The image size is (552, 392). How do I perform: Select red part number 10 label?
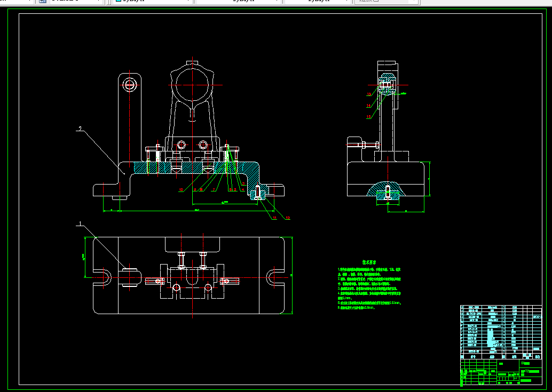pos(181,189)
